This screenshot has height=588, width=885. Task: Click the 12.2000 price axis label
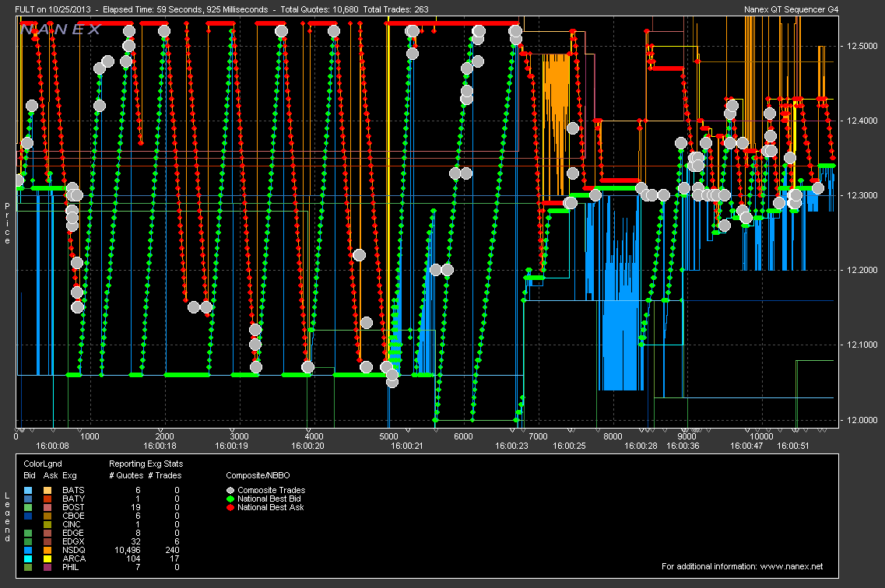click(x=862, y=270)
